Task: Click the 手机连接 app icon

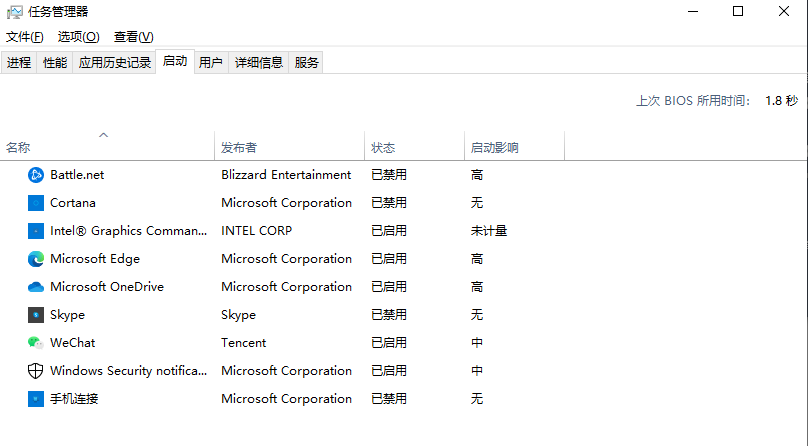Action: click(x=36, y=399)
